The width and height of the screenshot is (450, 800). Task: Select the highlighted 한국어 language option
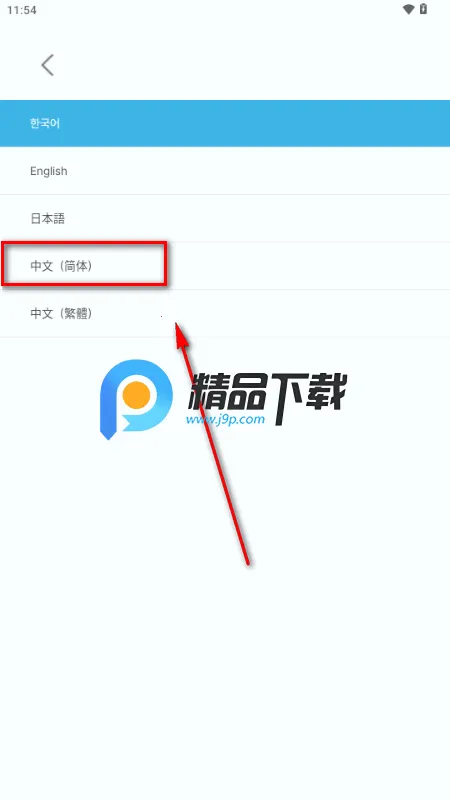(225, 123)
